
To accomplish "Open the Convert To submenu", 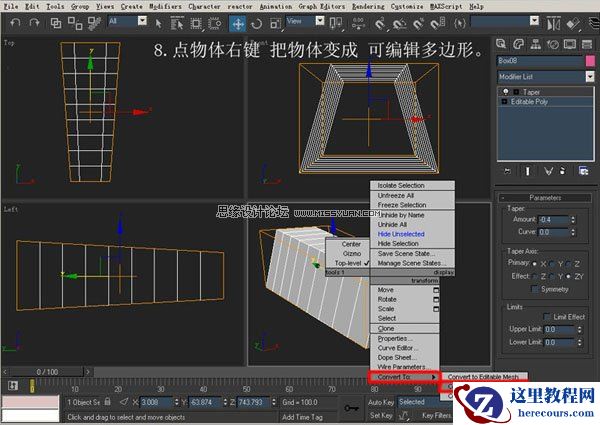I will click(x=404, y=377).
